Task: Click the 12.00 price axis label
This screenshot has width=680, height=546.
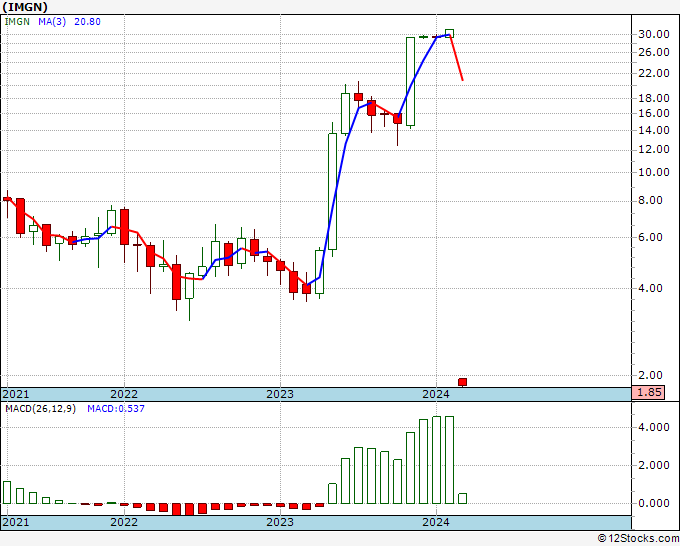Action: 654,150
